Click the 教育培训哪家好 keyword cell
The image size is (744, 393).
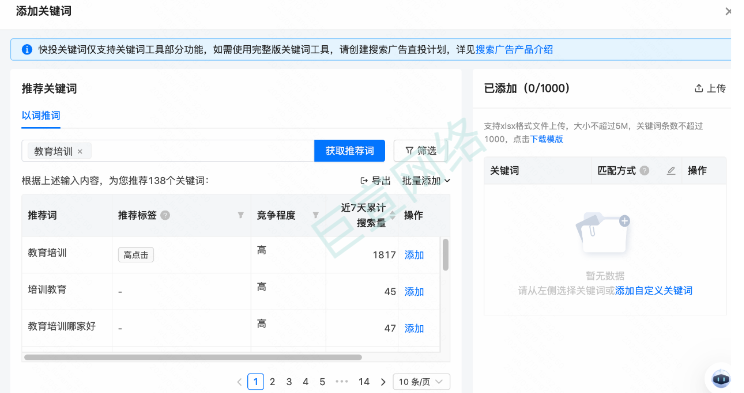pyautogui.click(x=62, y=326)
